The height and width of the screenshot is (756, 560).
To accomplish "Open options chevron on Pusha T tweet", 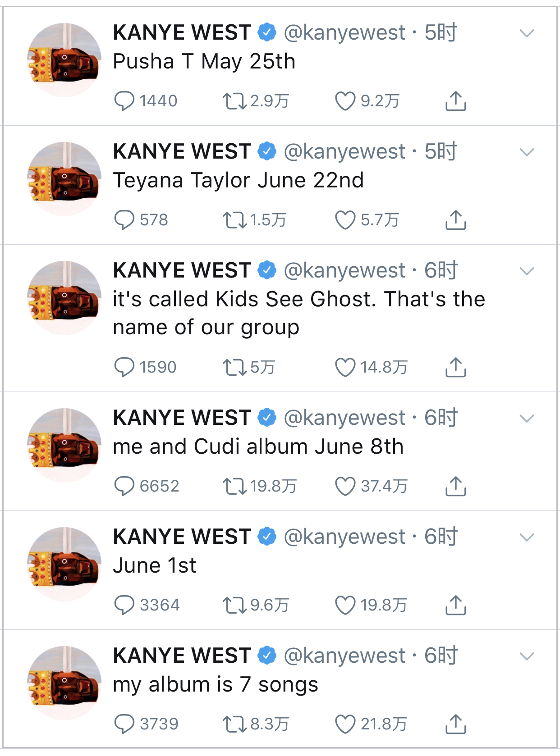I will [527, 33].
